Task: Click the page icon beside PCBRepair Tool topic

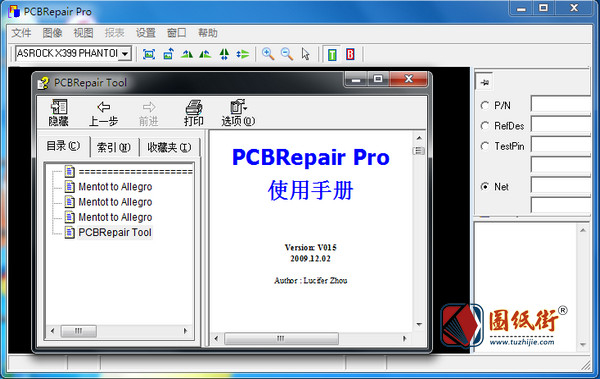Action: 70,232
